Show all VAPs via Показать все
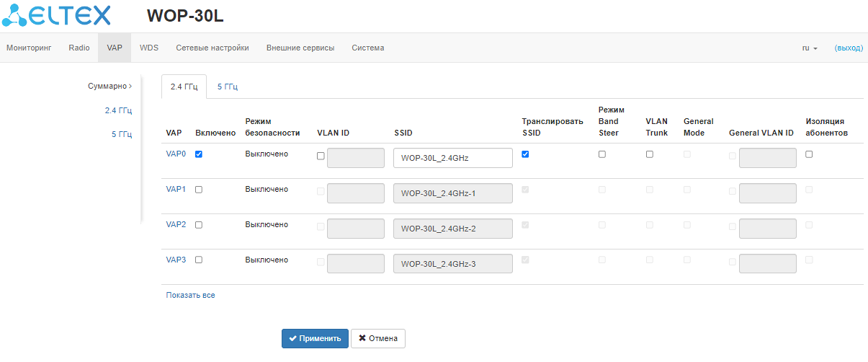Screen dimensions: 868x362 (190, 295)
